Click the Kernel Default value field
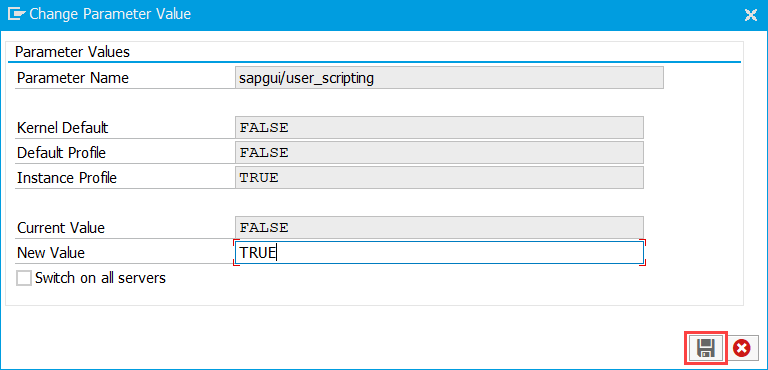The height and width of the screenshot is (370, 768). 439,127
